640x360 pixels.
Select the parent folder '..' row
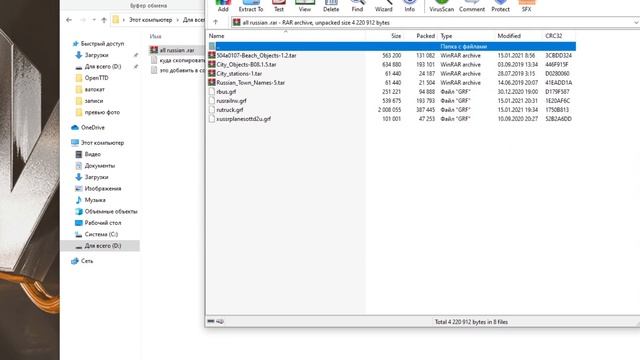pos(392,47)
